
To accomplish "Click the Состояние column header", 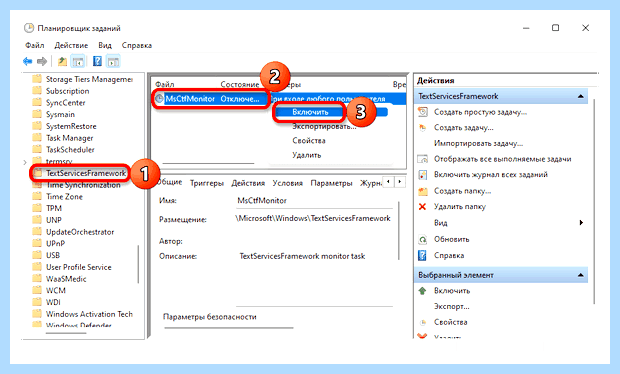I will click(x=240, y=85).
